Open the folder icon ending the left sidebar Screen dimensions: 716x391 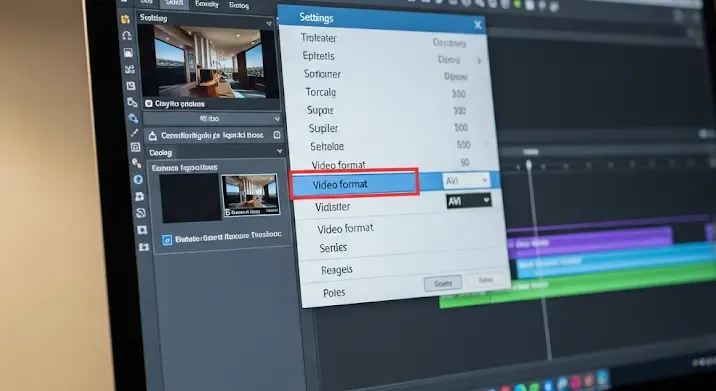[143, 247]
